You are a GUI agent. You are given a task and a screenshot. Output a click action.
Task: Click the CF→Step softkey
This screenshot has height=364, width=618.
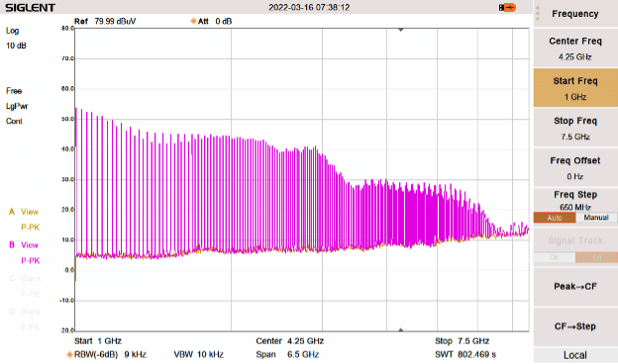pyautogui.click(x=575, y=326)
